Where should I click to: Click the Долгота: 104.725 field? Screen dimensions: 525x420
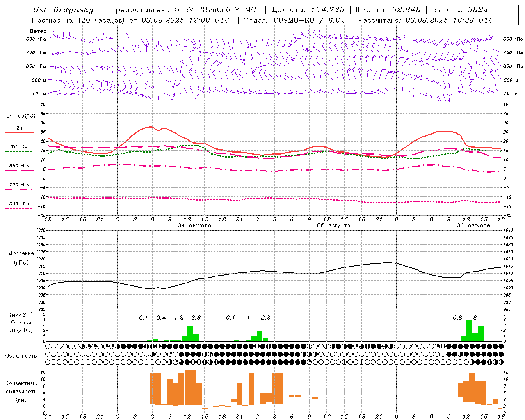[308, 10]
